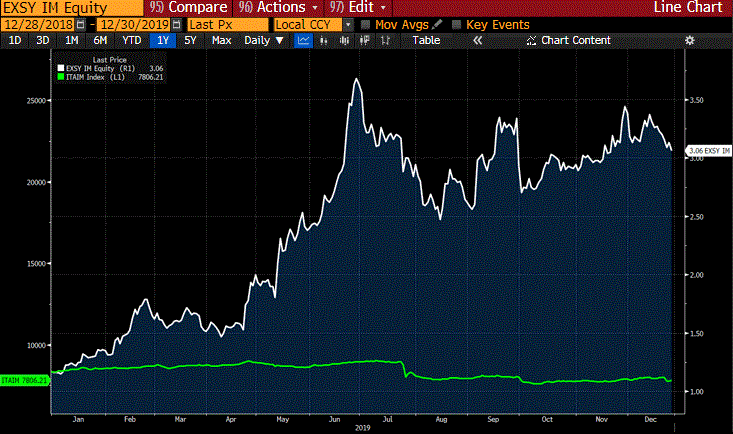This screenshot has width=733, height=434.
Task: Open chart settings gear icon
Action: (x=690, y=41)
